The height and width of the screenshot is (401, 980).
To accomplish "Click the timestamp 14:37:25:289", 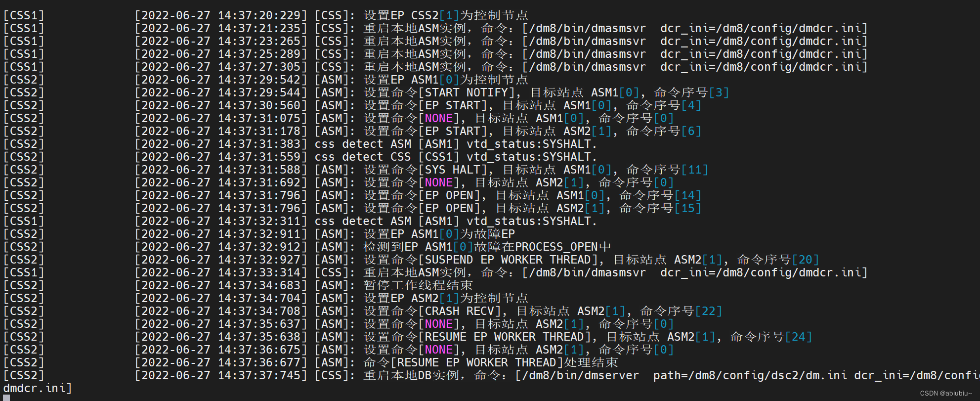I will coord(260,54).
